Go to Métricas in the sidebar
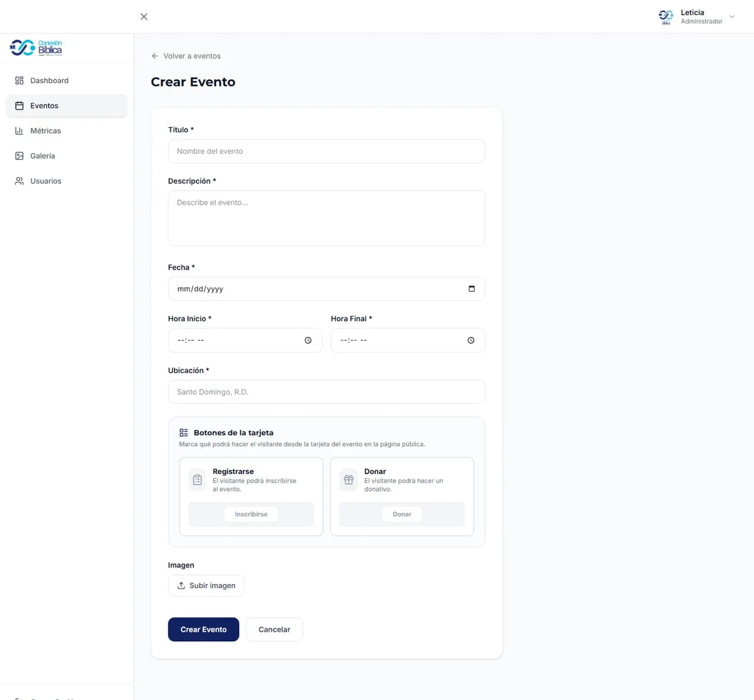 coord(67,131)
